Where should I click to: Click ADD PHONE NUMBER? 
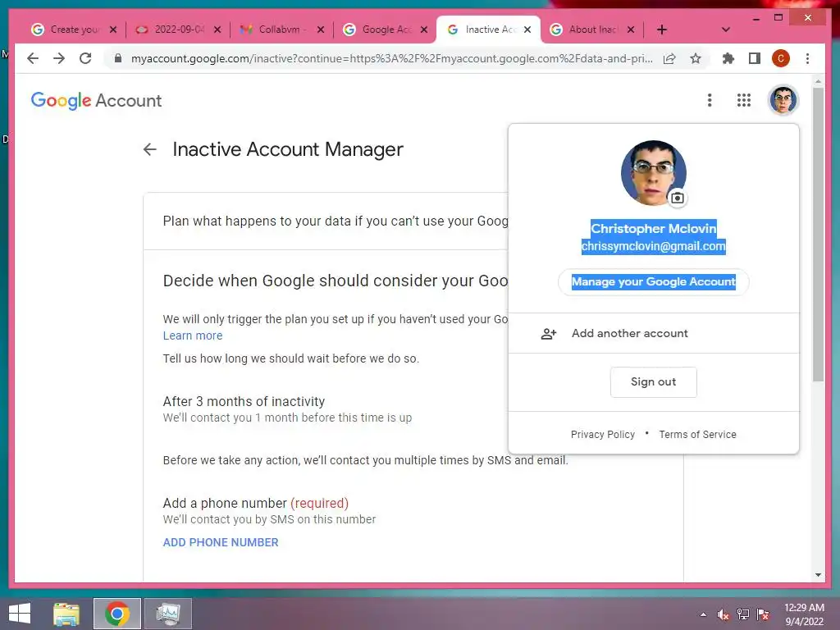click(x=221, y=542)
